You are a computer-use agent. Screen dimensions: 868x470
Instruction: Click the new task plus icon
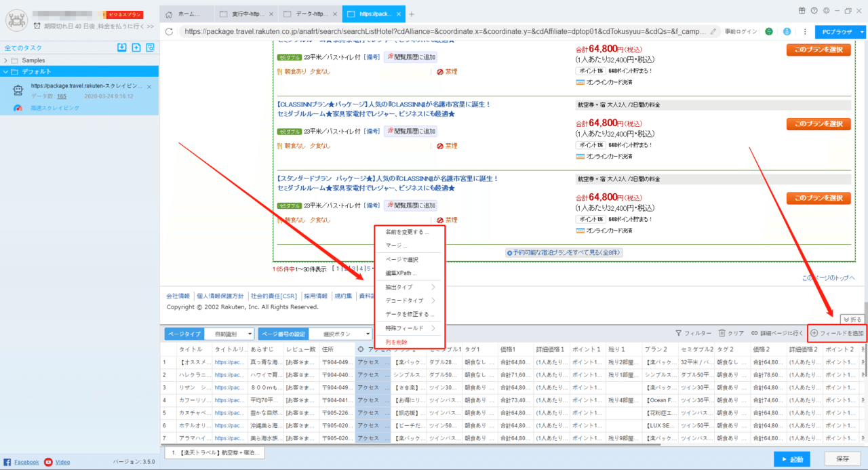(x=136, y=47)
